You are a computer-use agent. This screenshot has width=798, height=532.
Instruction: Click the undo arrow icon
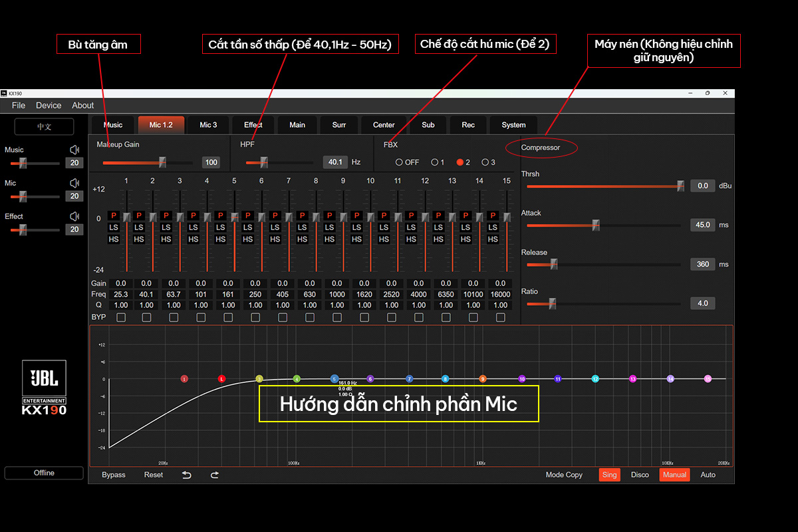[187, 475]
